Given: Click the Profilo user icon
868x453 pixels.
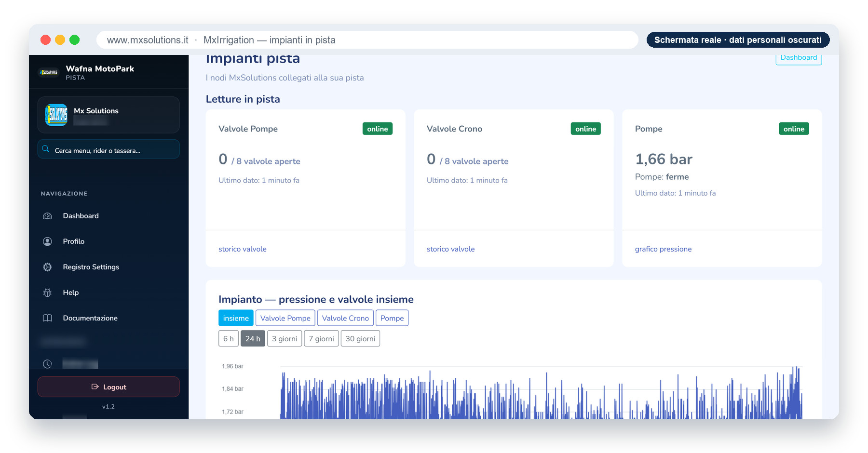Looking at the screenshot, I should point(47,241).
